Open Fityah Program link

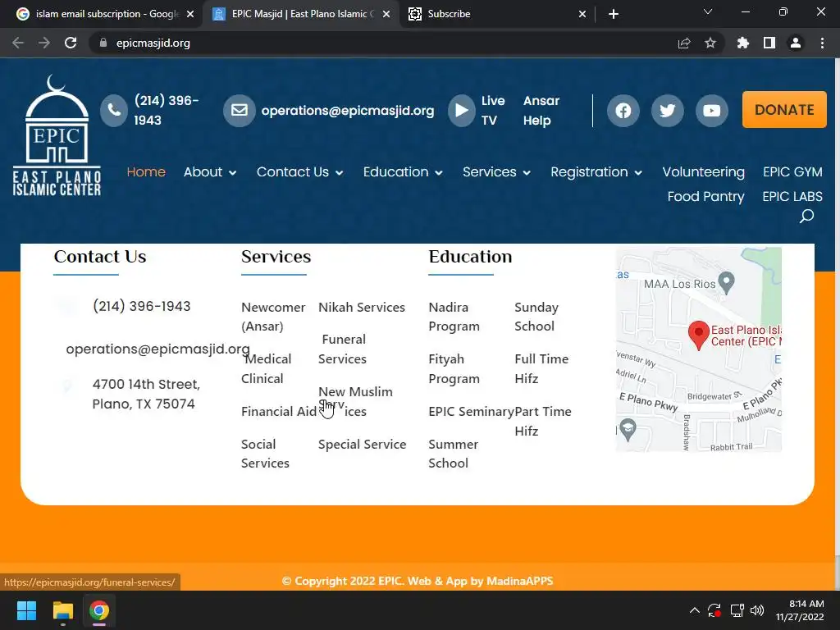[x=454, y=368]
